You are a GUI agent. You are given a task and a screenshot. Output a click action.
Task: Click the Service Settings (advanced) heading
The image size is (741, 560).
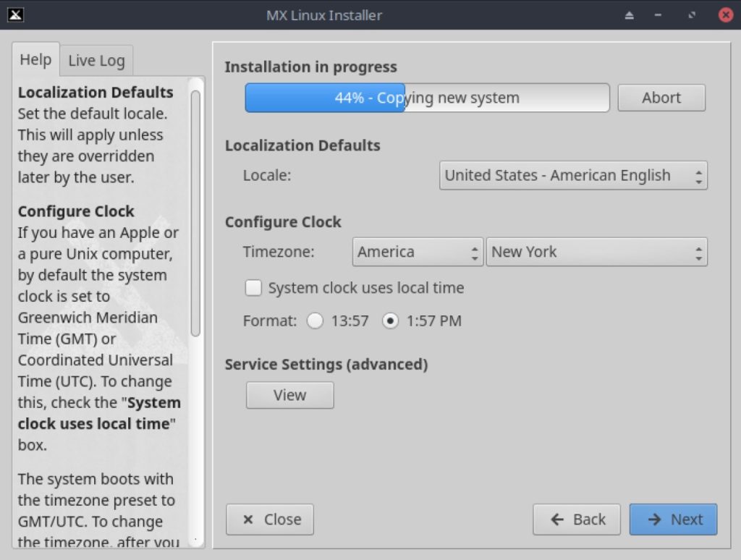326,365
